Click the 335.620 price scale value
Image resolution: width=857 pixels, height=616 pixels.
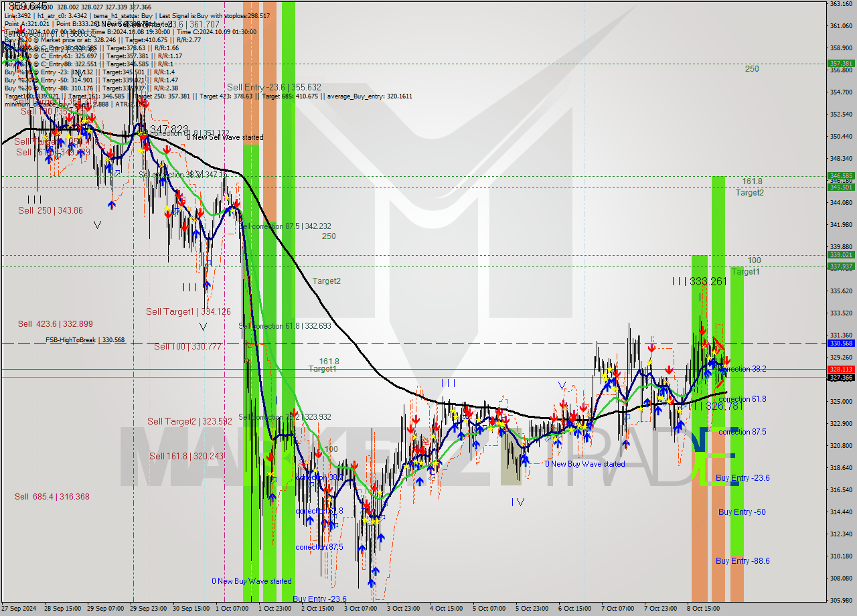pyautogui.click(x=841, y=291)
